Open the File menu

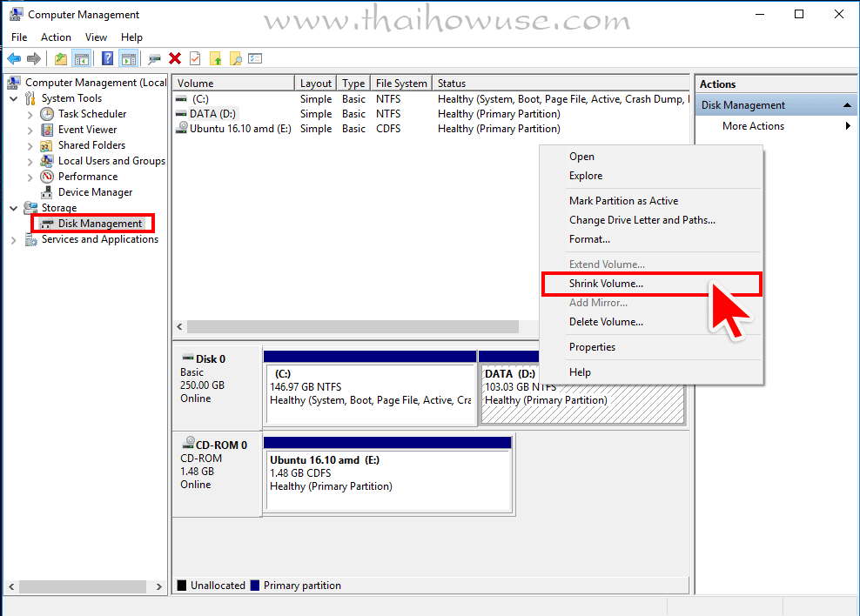19,37
